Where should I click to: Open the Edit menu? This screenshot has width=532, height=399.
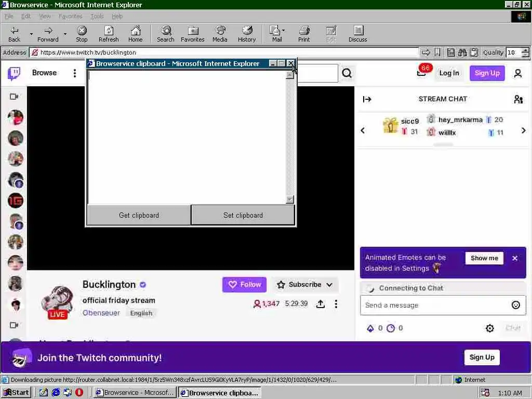pyautogui.click(x=26, y=16)
